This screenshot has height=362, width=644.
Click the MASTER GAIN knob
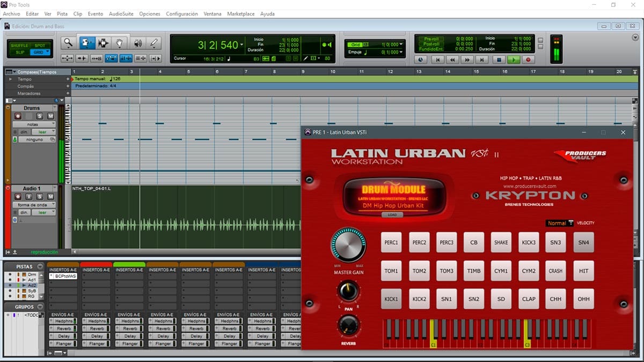pos(348,245)
